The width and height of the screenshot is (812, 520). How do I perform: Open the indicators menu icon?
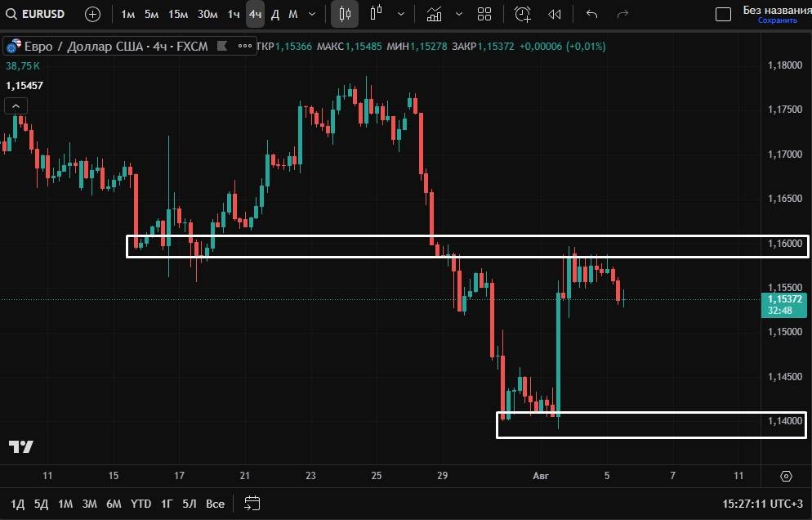[435, 14]
